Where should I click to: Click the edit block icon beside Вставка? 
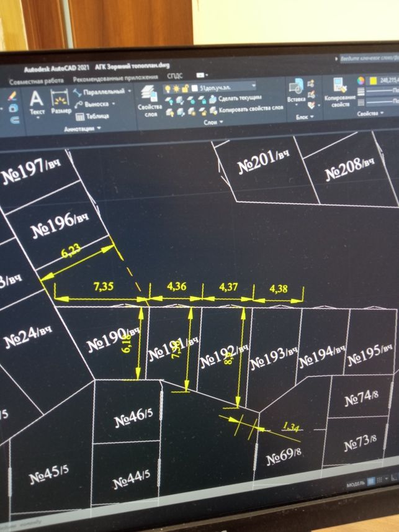[311, 94]
